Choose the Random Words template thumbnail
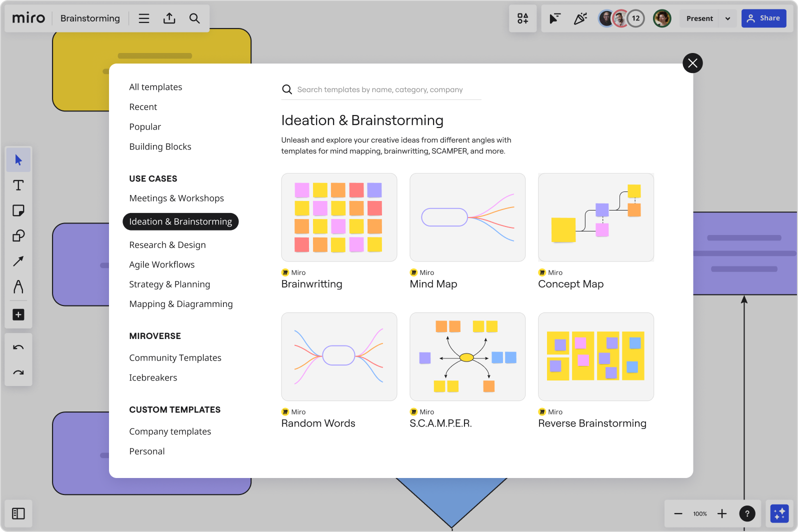 (x=339, y=357)
